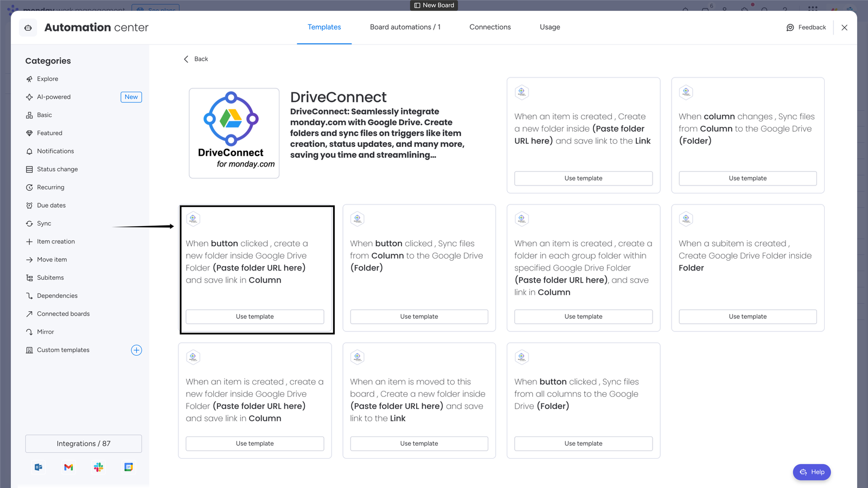The height and width of the screenshot is (488, 868).
Task: Click the New badge beside AI-powered
Action: pos(131,97)
